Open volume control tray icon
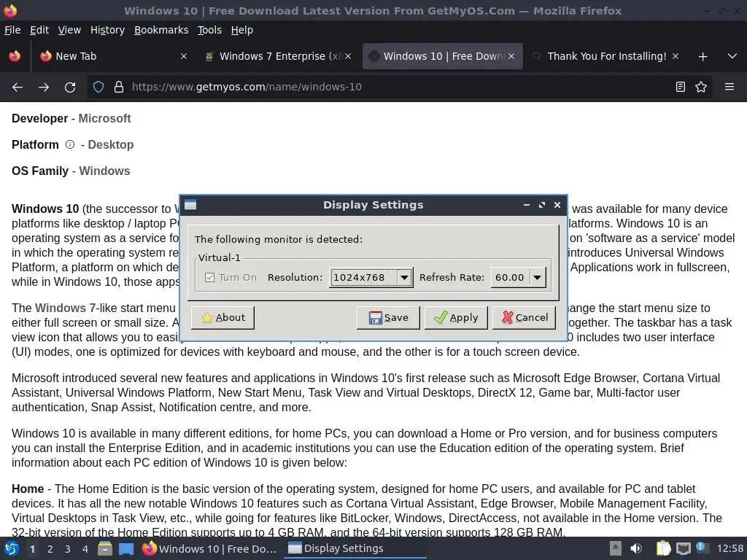747x560 pixels. [636, 548]
